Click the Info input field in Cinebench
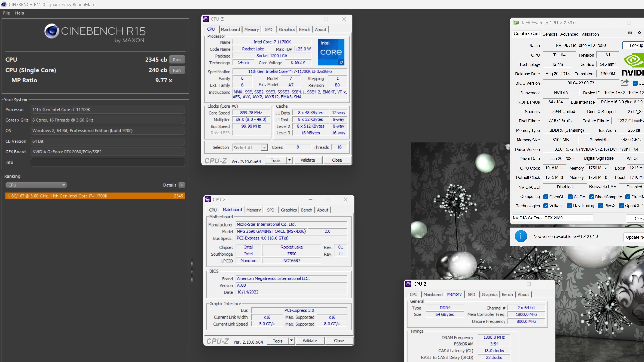This screenshot has width=644, height=362. coord(108,162)
